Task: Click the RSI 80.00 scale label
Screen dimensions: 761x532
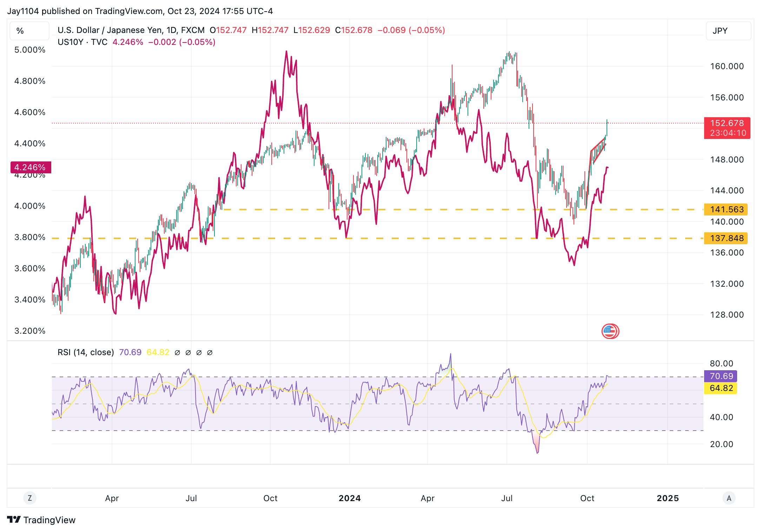Action: pyautogui.click(x=721, y=364)
